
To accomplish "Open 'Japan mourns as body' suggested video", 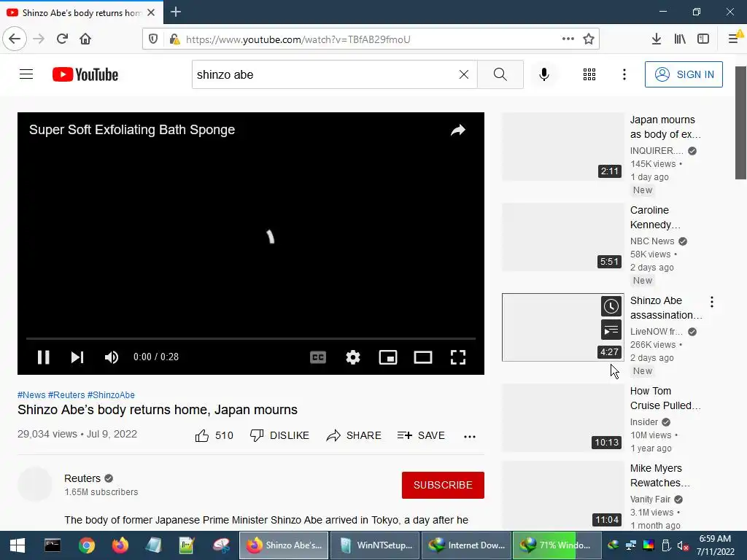I will click(x=665, y=127).
